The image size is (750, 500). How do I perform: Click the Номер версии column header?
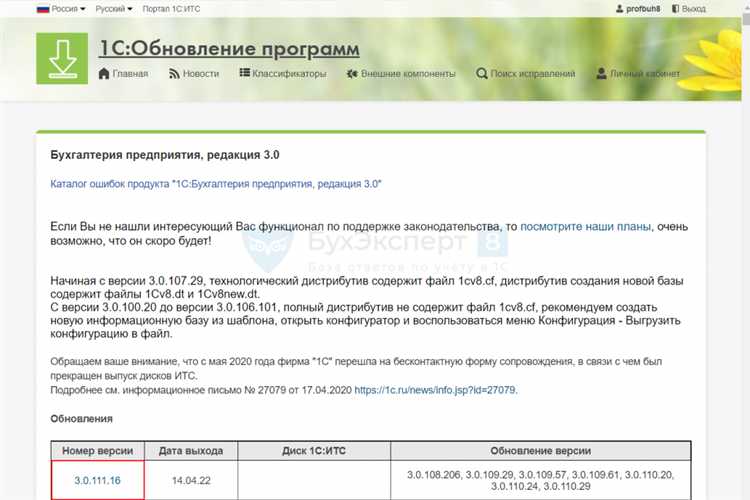(x=98, y=451)
